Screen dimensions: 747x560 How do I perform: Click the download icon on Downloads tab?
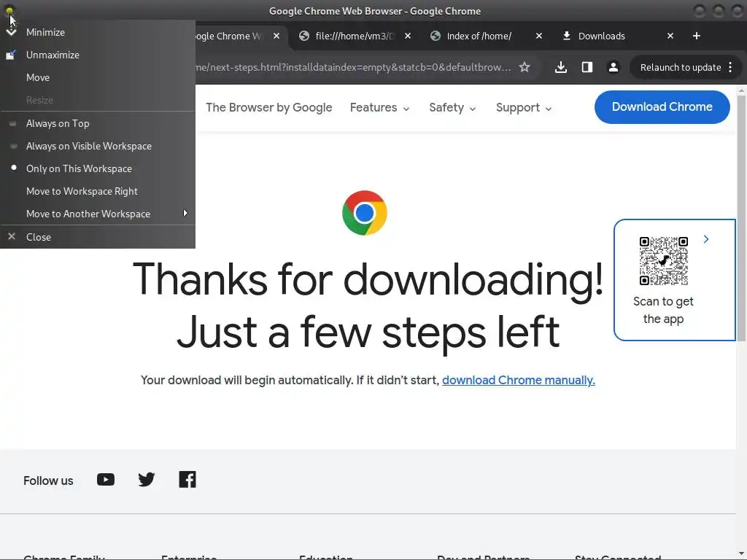tap(567, 36)
